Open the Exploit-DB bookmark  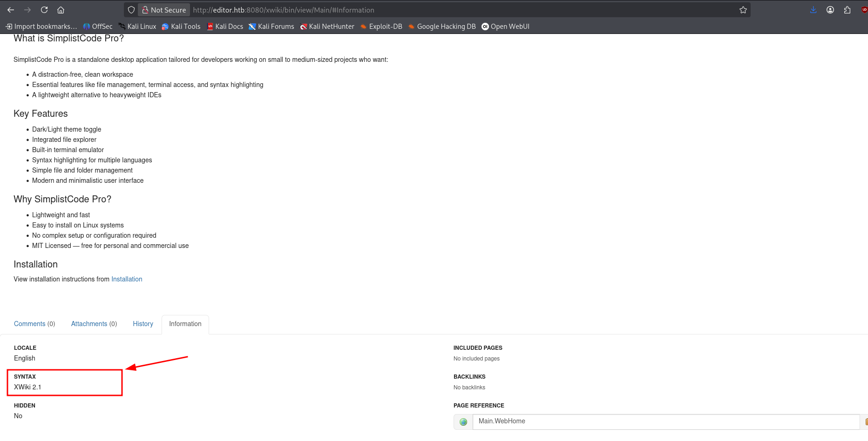pos(381,27)
